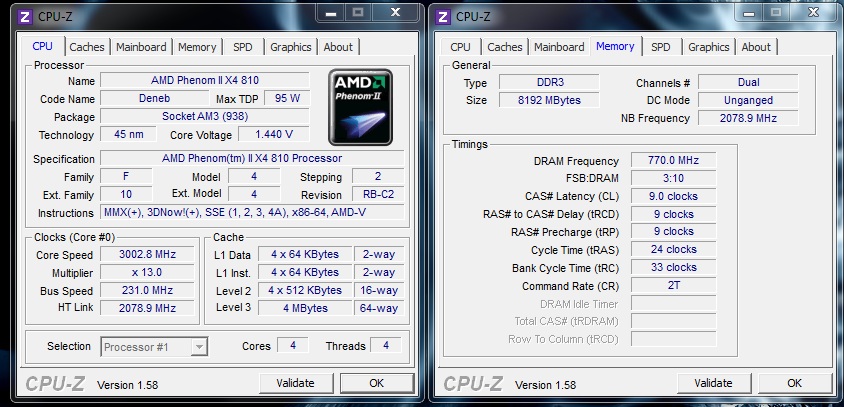
Task: Click the CAS# Latency value 9.0 clocks
Action: (x=673, y=196)
